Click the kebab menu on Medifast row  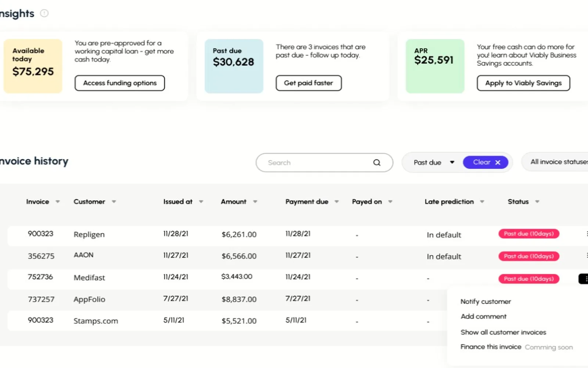[x=584, y=279]
